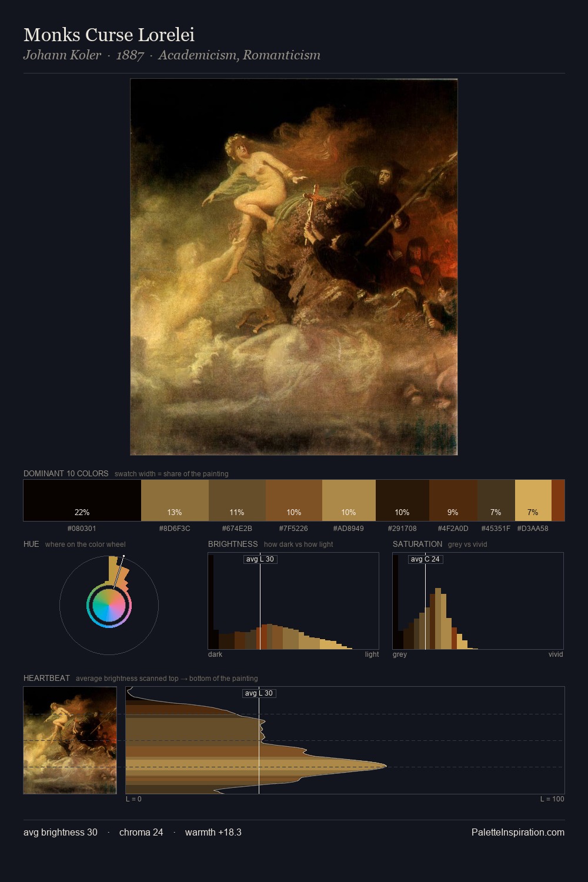Screen dimensions: 588x882
Task: Open the PaletteInspiration.com link
Action: point(518,832)
